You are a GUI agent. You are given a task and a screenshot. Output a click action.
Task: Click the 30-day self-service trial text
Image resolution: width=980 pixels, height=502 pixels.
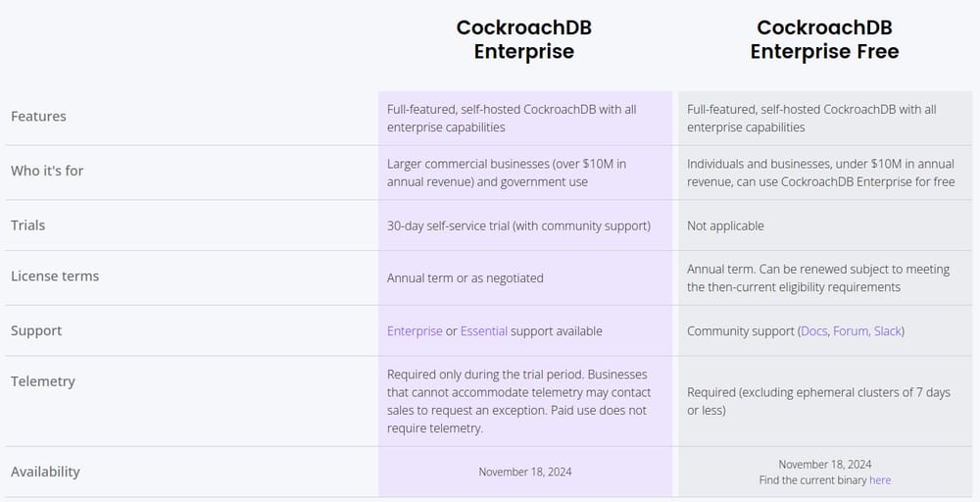click(x=518, y=226)
